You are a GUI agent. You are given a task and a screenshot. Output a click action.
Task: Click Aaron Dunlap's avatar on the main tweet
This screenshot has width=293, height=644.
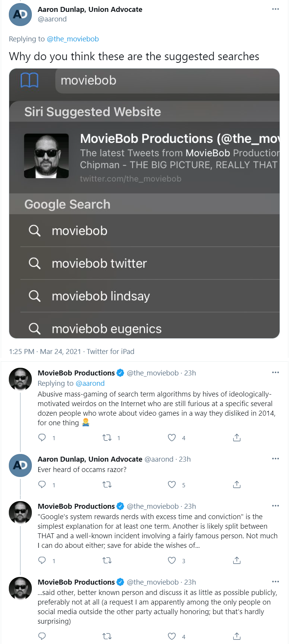20,15
